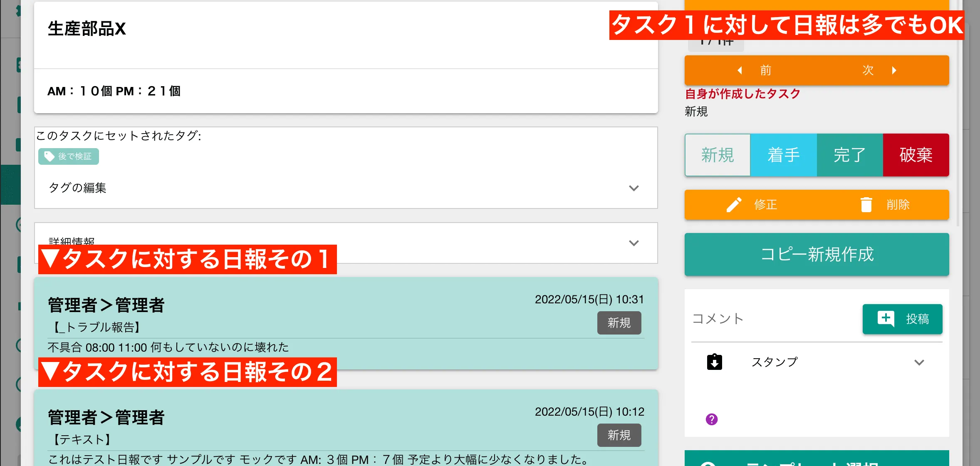Click the tag icon on the 後で検証 chip
The image size is (980, 466).
click(48, 156)
